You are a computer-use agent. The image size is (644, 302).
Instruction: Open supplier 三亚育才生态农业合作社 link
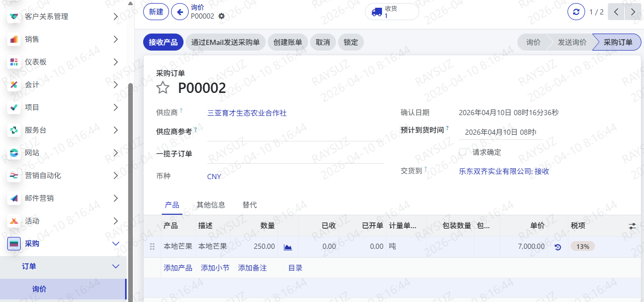[247, 113]
